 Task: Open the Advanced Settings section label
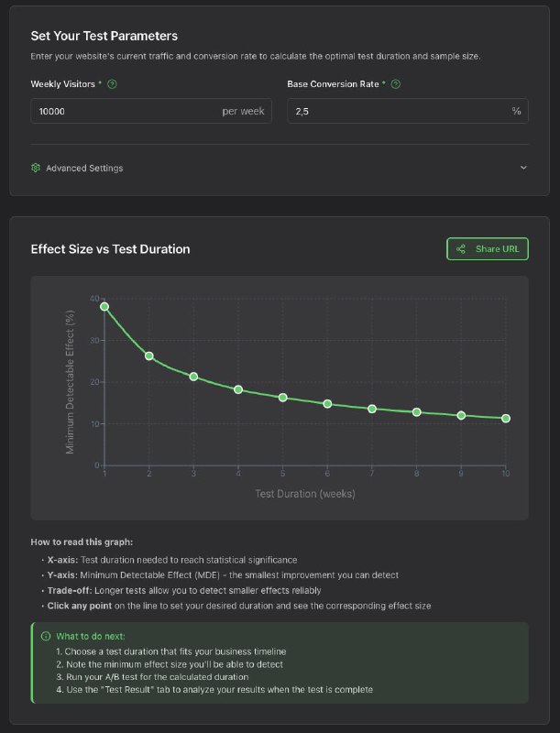click(84, 168)
